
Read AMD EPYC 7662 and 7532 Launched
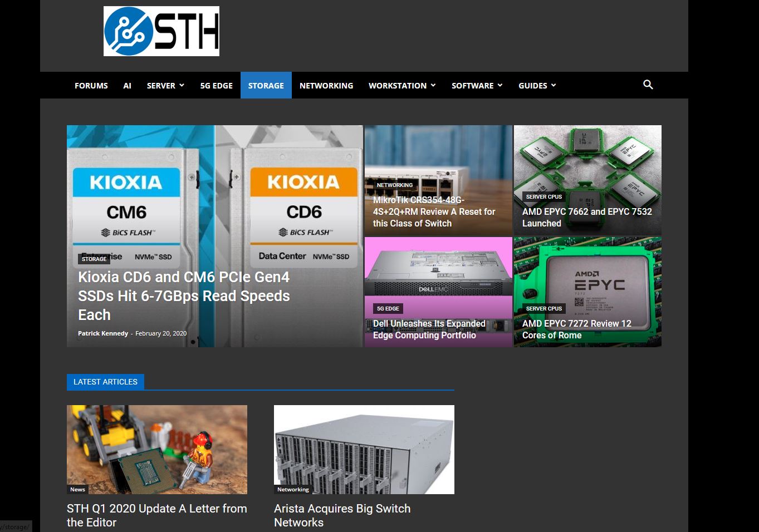tap(587, 218)
